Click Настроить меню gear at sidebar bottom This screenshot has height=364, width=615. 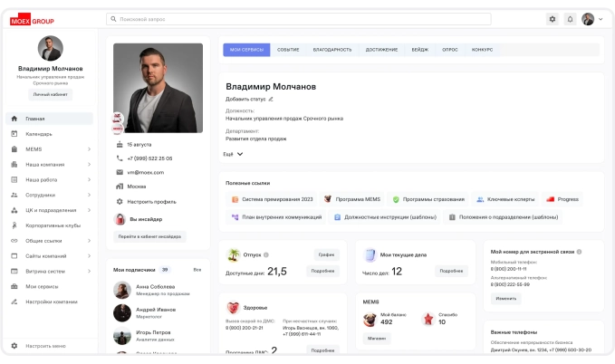14,346
